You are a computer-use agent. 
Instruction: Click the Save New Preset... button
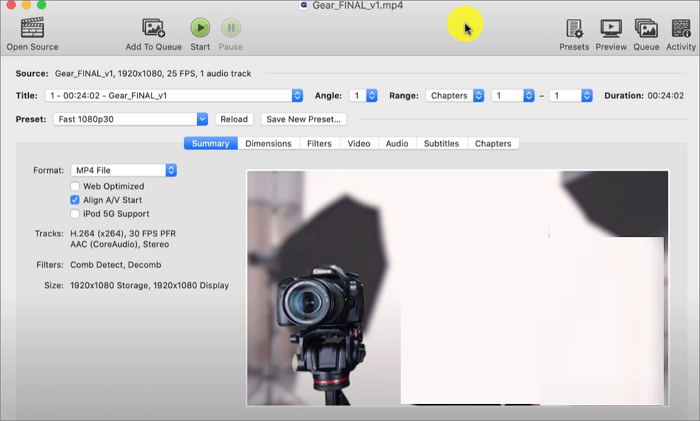304,119
